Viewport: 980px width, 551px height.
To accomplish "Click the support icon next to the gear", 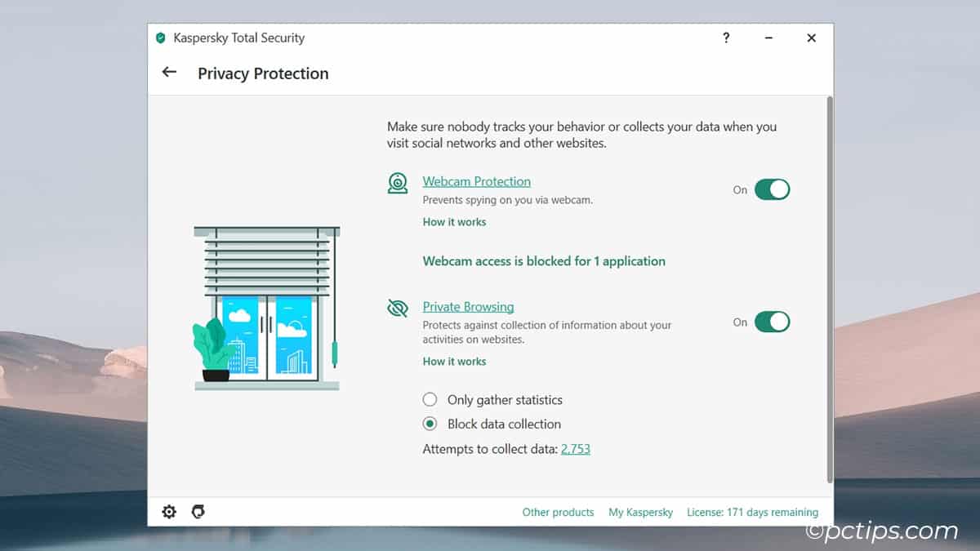I will pyautogui.click(x=197, y=512).
